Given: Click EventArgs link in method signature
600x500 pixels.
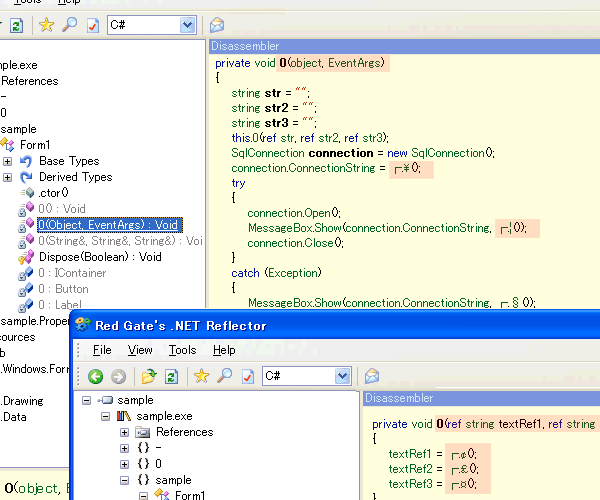Looking at the screenshot, I should click(x=354, y=63).
